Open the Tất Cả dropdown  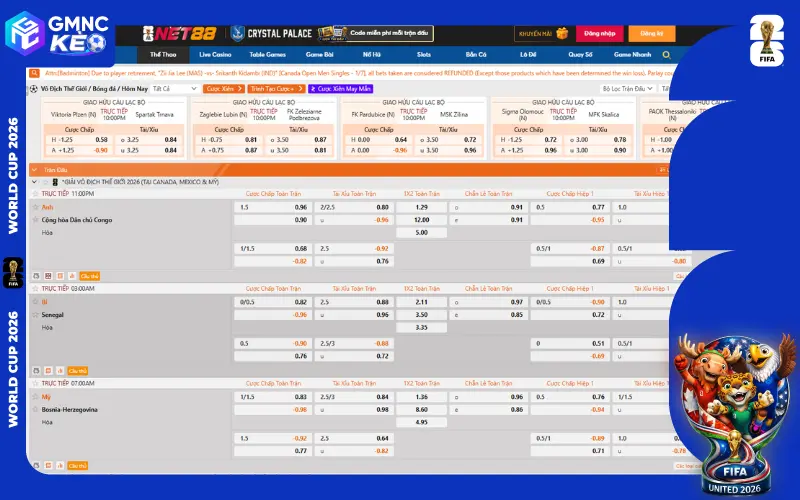pyautogui.click(x=174, y=89)
